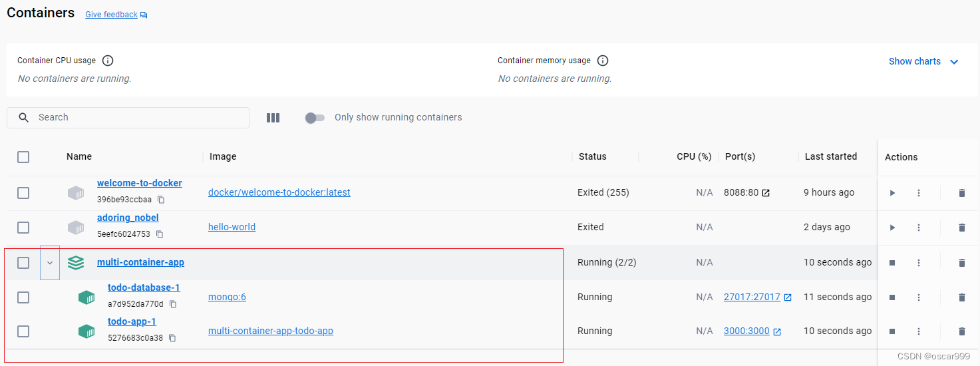Viewport: 980px width, 366px height.
Task: Sort by the Name column header
Action: (x=79, y=157)
